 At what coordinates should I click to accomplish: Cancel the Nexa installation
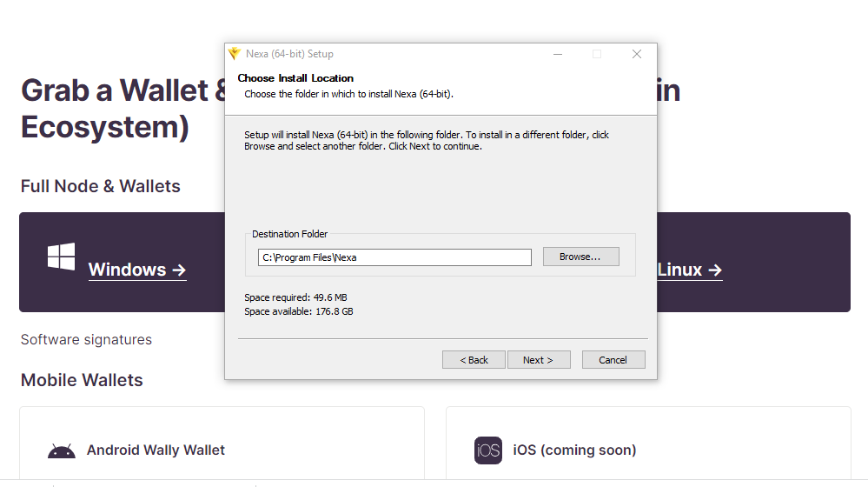click(x=613, y=360)
